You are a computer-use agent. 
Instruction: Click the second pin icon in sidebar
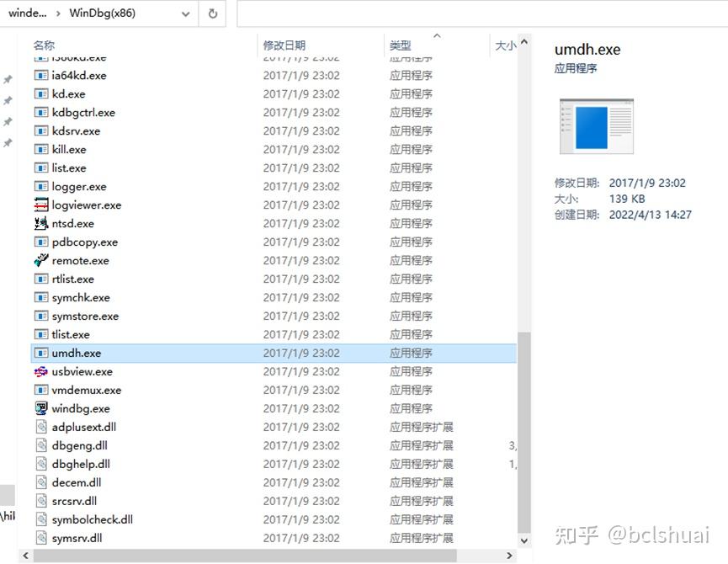point(8,100)
